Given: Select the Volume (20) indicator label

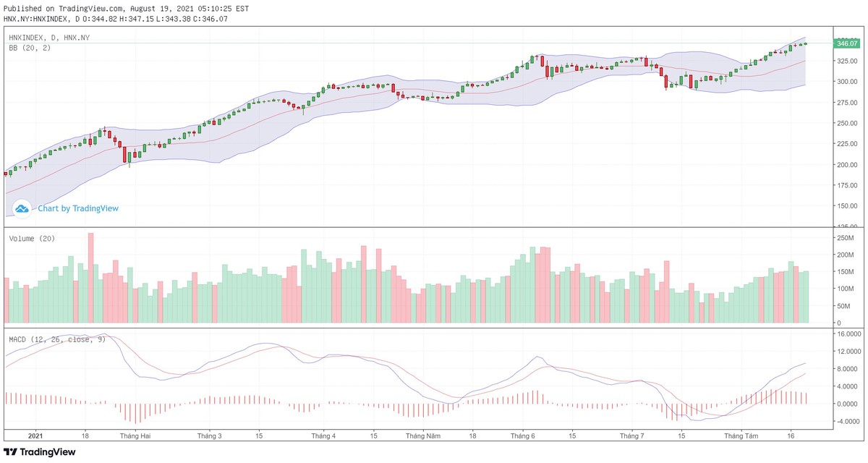Looking at the screenshot, I should click(32, 238).
